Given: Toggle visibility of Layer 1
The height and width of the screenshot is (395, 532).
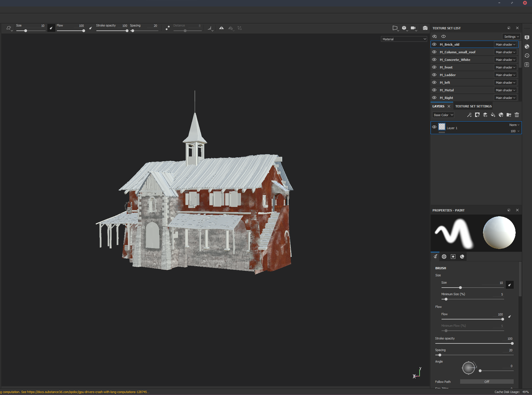Looking at the screenshot, I should click(434, 127).
